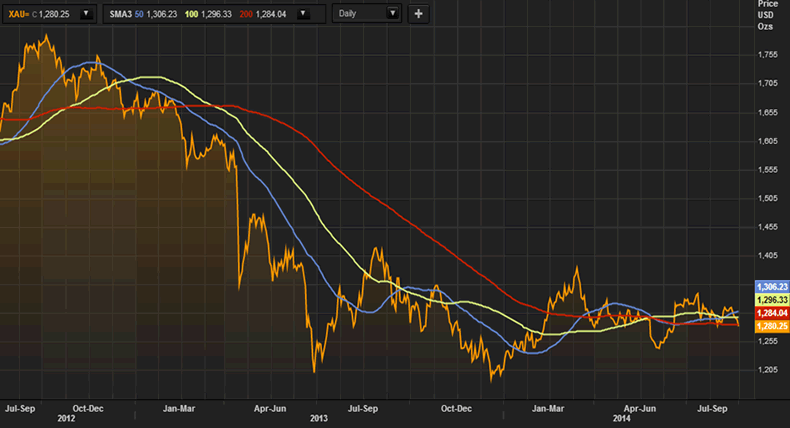Click the Price USD Ozs axis title
790x428 pixels.
tap(768, 17)
